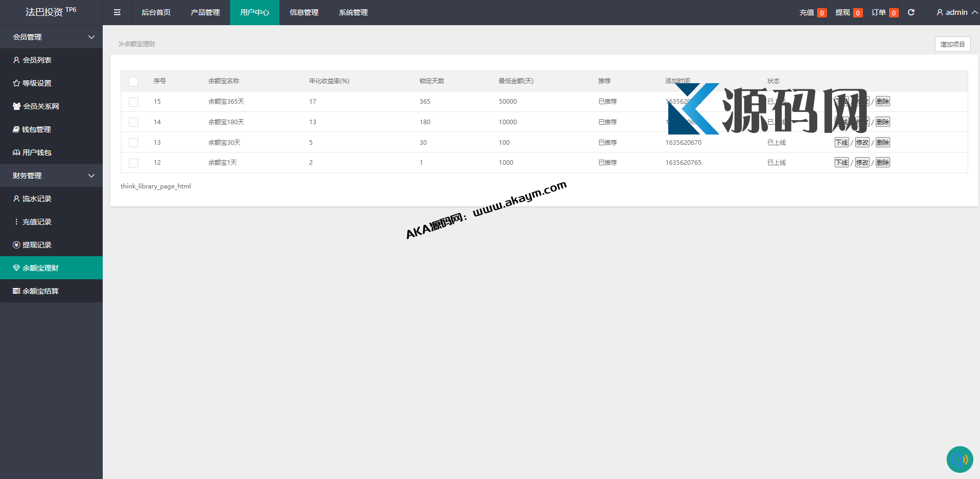Toggle the select-all checkbox in table header
This screenshot has height=479, width=980.
134,82
